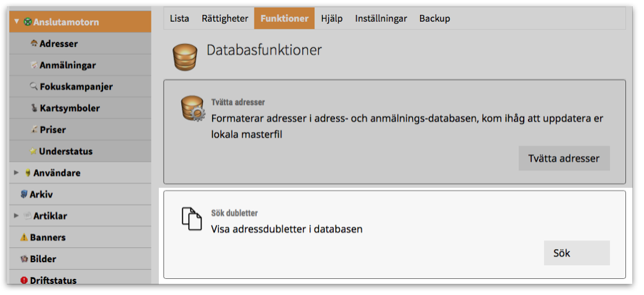
Task: Click the Fokuskampanjer magnifier icon
Action: coord(34,87)
